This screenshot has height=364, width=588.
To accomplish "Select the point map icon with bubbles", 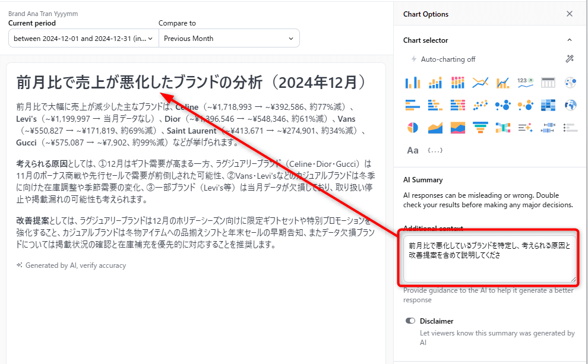I will pos(570,83).
